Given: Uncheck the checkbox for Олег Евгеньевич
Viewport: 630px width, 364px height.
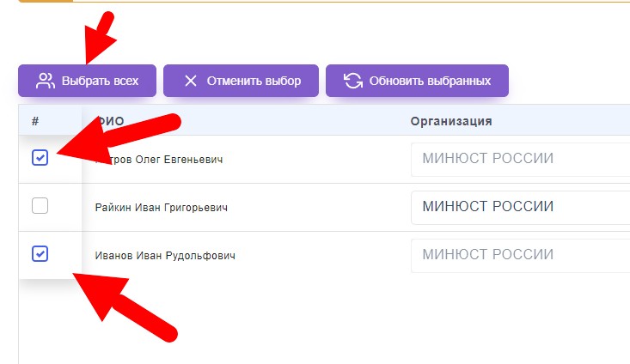Looking at the screenshot, I should [40, 158].
